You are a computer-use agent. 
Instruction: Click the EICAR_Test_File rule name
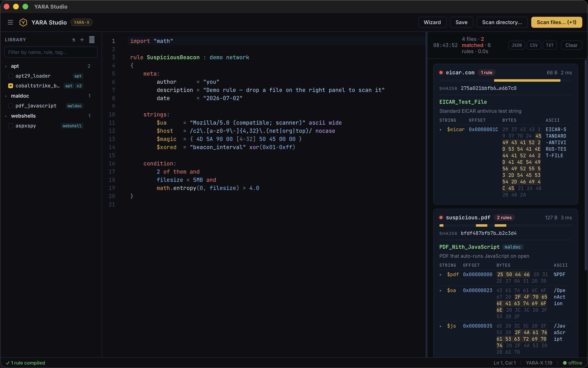[x=463, y=102]
